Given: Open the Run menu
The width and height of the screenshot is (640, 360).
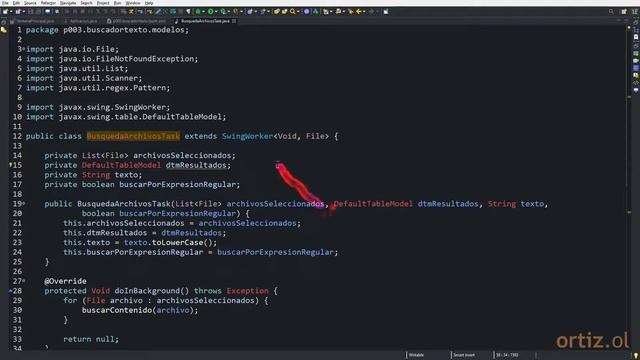Looking at the screenshot, I should tap(117, 3).
